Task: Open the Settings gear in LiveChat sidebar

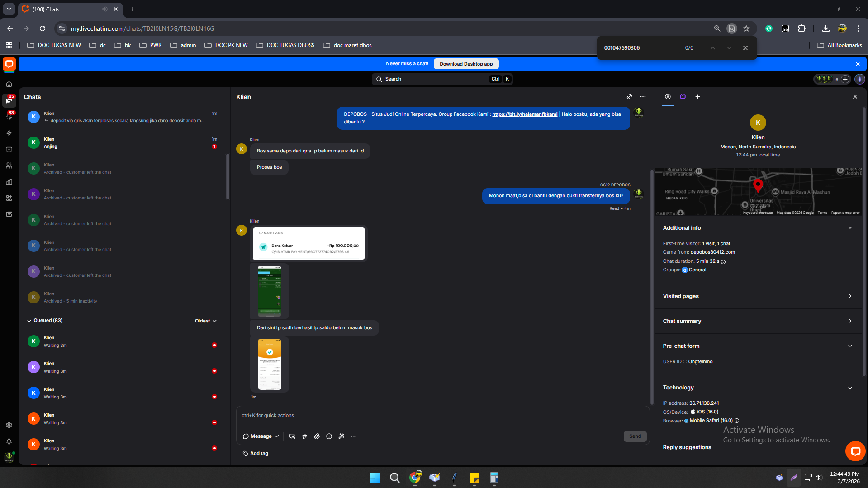Action: (x=9, y=425)
